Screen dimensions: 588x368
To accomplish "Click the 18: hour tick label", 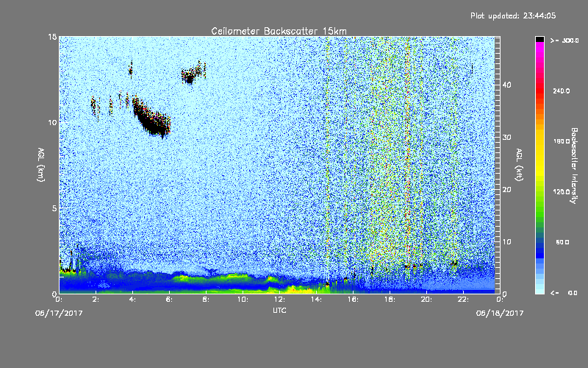I will click(x=390, y=300).
